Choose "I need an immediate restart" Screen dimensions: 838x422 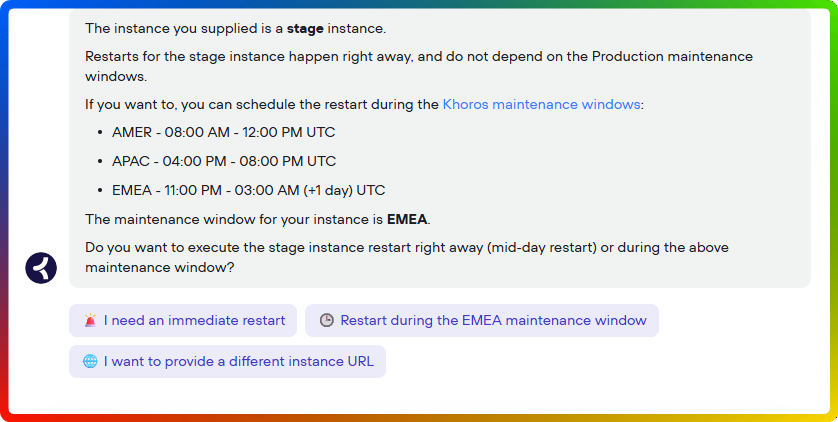[194, 321]
